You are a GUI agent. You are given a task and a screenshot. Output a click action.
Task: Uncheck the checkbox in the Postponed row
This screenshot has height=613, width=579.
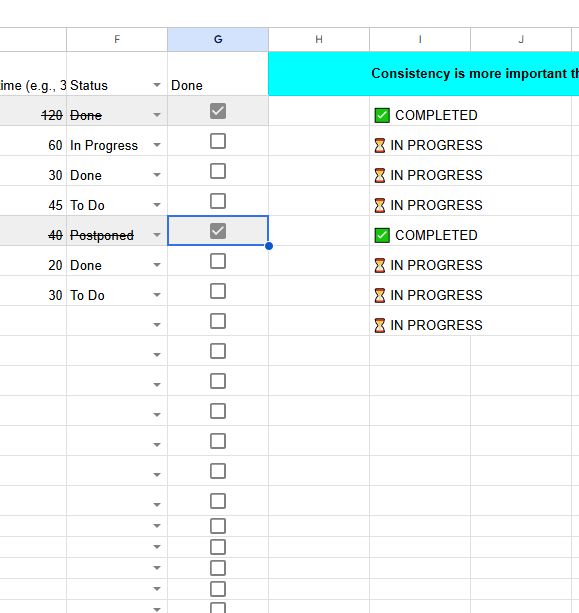[x=218, y=231]
